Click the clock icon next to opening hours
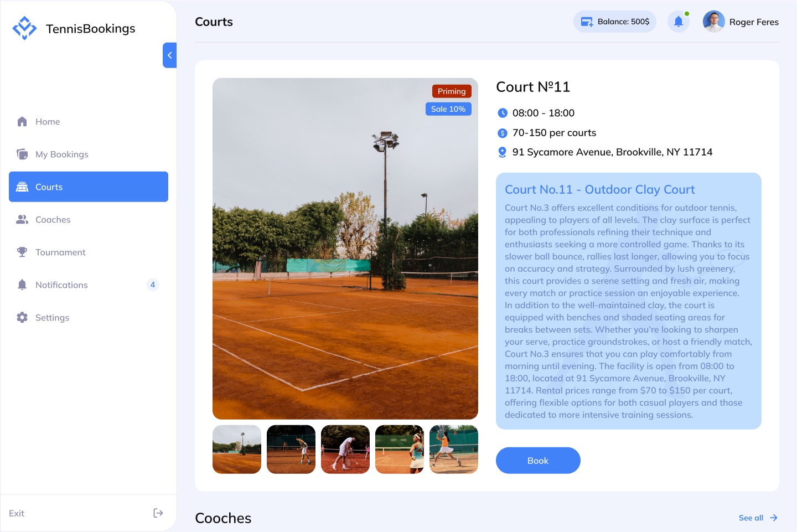Viewport: 797px width, 532px height. coord(503,113)
